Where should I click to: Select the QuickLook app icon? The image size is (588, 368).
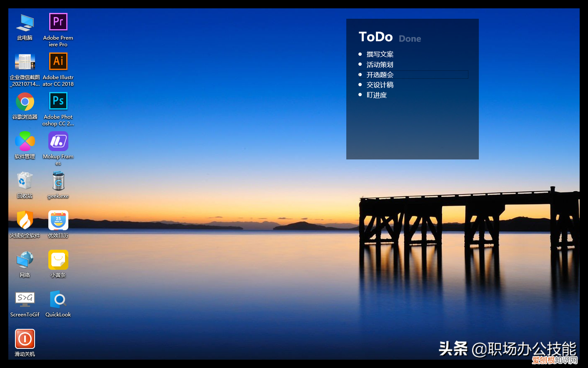pyautogui.click(x=58, y=299)
